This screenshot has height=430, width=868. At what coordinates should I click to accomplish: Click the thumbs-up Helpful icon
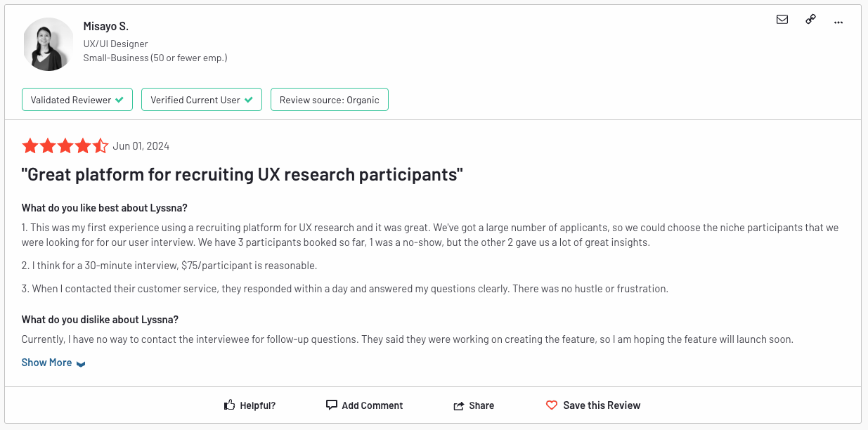click(229, 405)
